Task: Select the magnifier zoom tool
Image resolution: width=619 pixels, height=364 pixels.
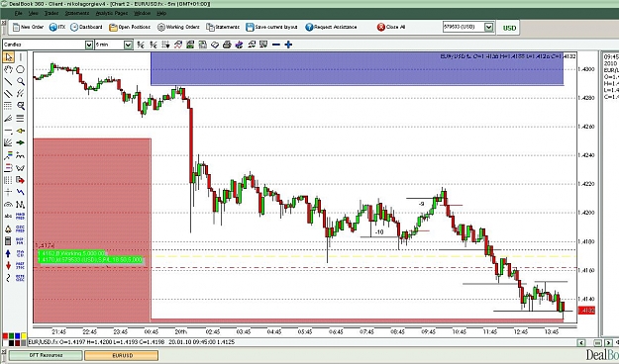Action: 20,82
